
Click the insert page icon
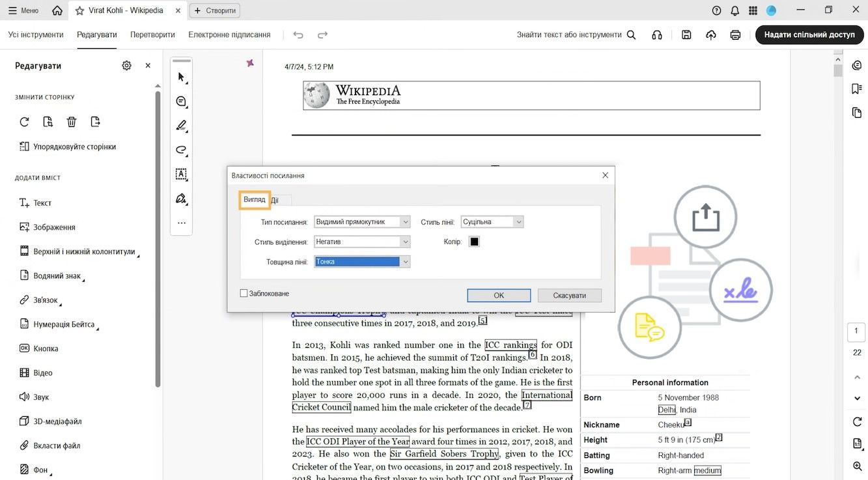(x=96, y=122)
